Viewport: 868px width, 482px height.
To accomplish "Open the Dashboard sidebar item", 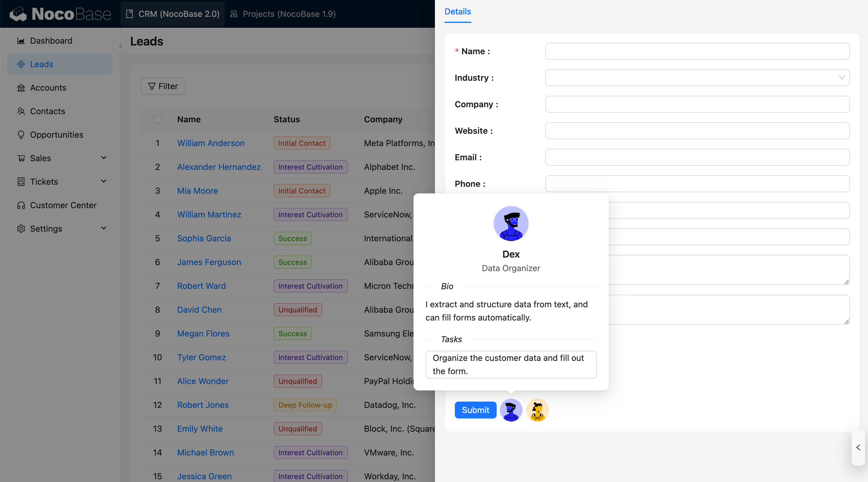I will click(x=51, y=41).
